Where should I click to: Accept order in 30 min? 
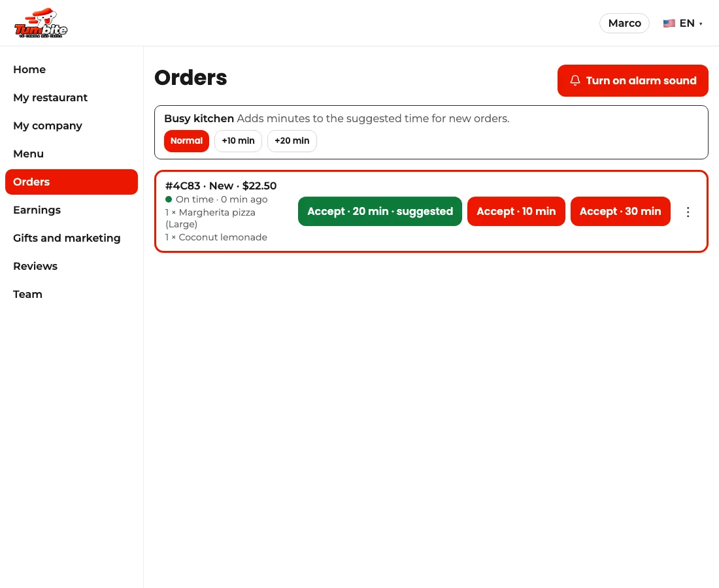[x=620, y=211]
